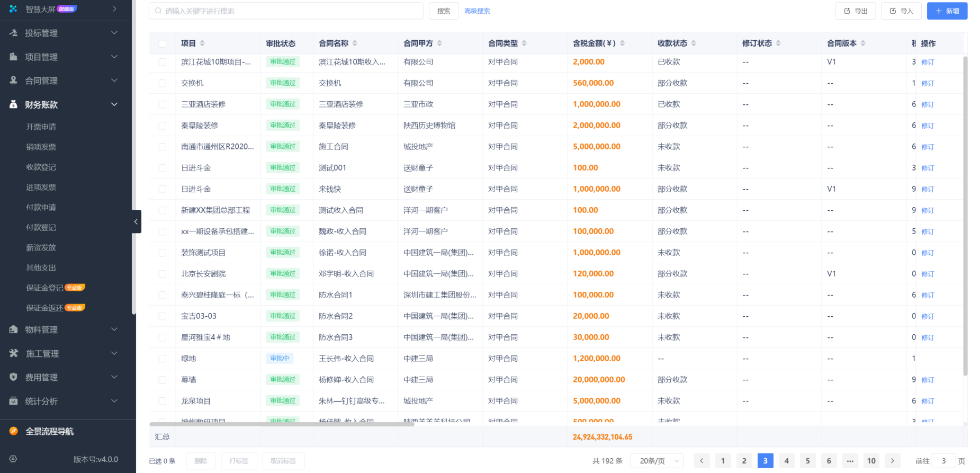Collapse the 财务账款 menu chevron
The image size is (980, 473).
114,104
